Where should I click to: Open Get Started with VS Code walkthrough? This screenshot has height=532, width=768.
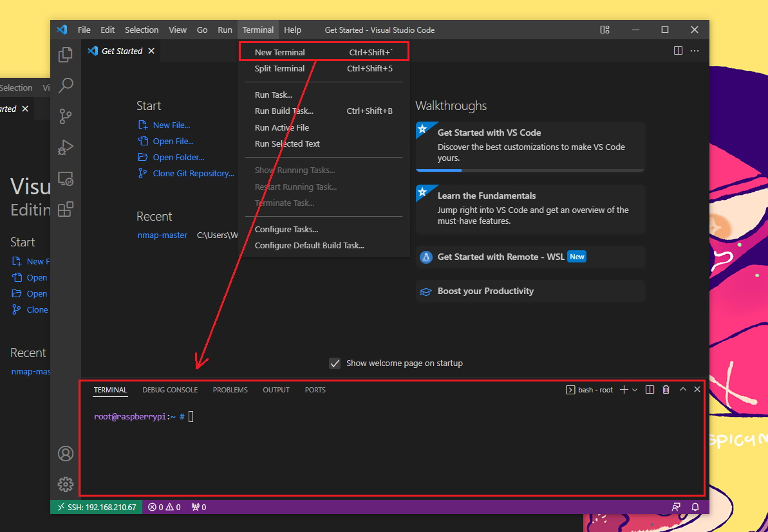point(530,146)
